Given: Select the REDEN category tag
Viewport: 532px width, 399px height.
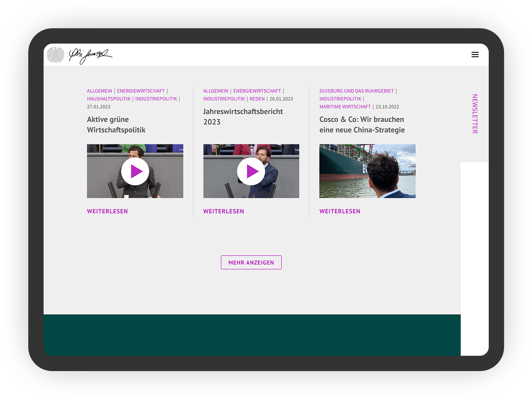Looking at the screenshot, I should pyautogui.click(x=257, y=99).
